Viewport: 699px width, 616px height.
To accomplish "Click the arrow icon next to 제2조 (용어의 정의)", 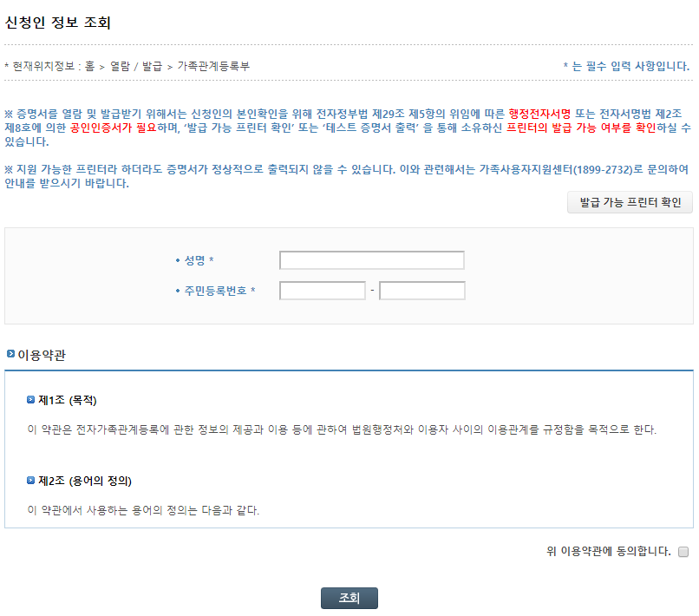I will coord(30,481).
